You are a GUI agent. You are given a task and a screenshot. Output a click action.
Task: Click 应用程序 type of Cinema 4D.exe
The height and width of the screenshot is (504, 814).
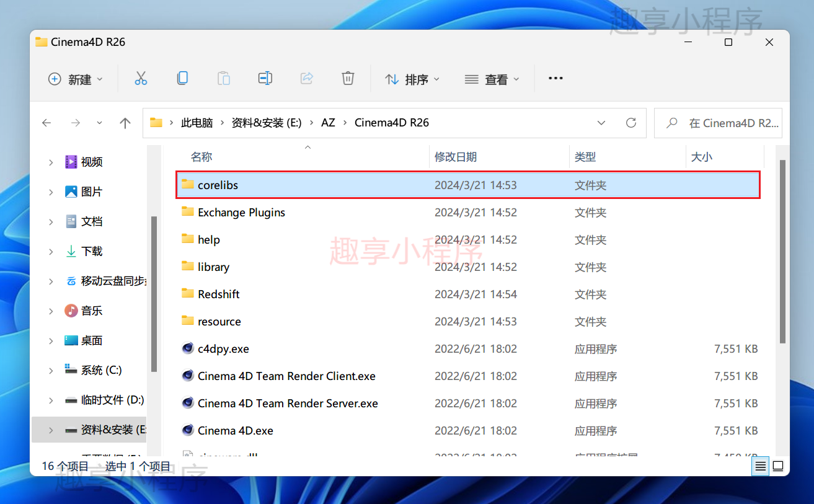pos(596,430)
